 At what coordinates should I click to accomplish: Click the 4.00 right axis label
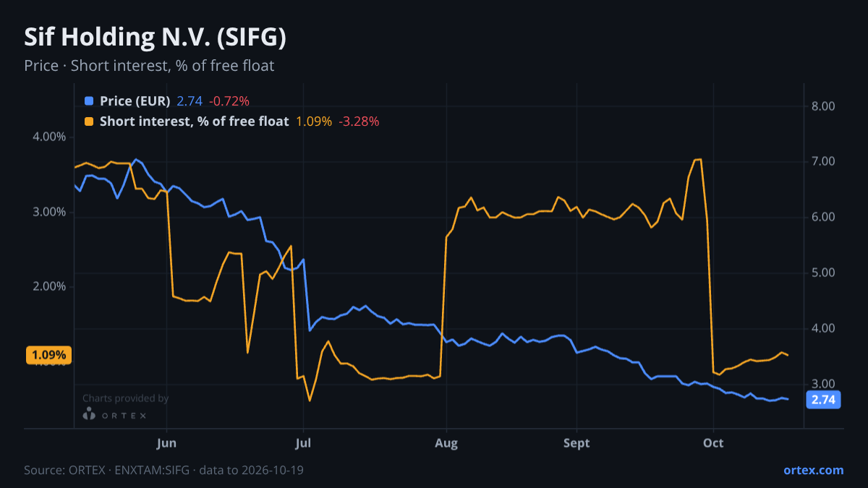(824, 328)
